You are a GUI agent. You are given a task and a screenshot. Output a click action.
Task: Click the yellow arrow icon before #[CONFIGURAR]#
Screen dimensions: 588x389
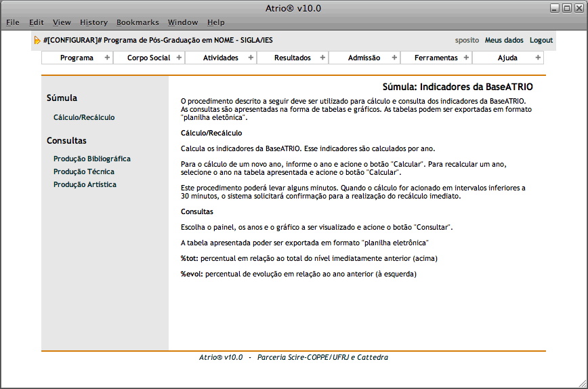coord(37,41)
